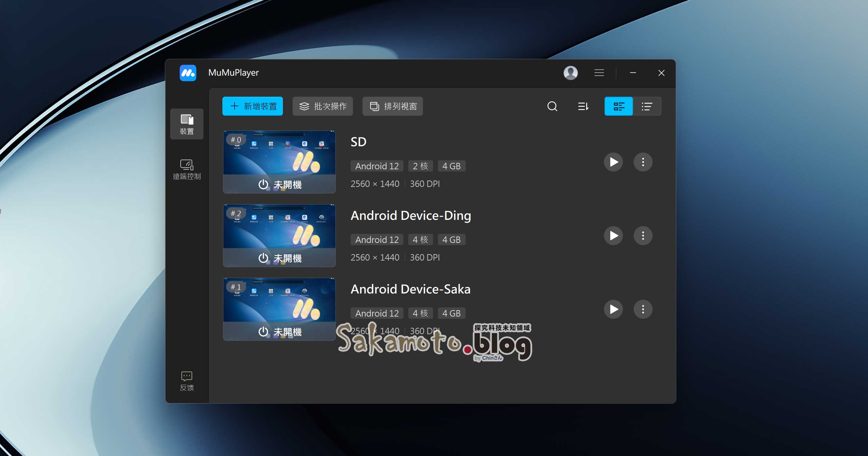Open more options for Android Device-Ding

point(643,235)
